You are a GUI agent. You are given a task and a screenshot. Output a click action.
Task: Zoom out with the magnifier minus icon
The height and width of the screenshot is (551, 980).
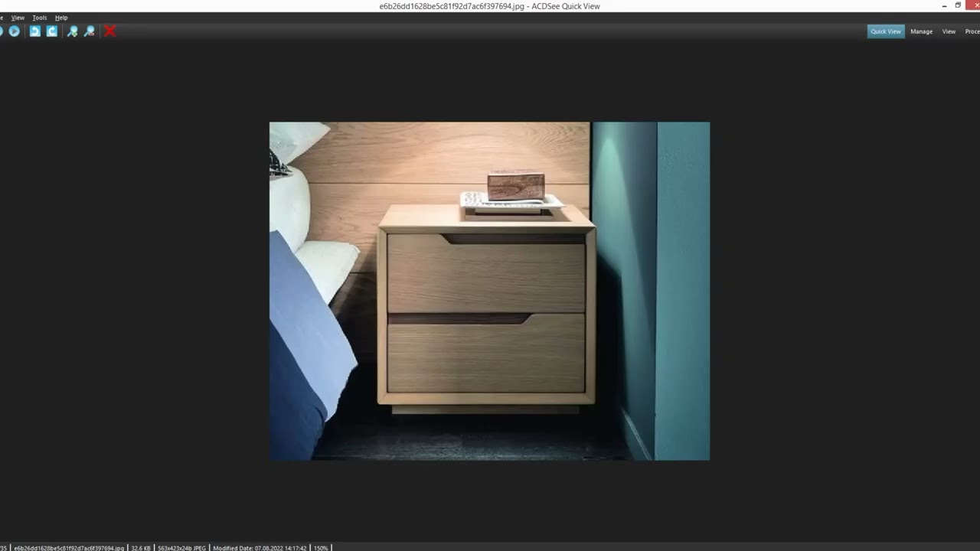[90, 31]
